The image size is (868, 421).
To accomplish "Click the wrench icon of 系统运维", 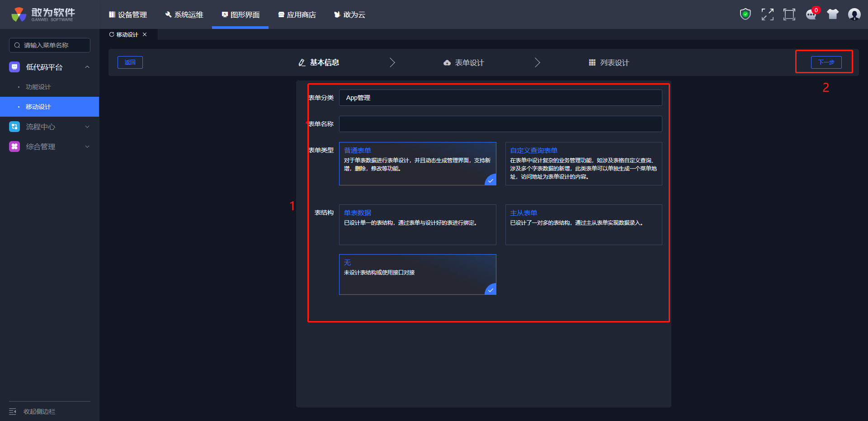I will click(168, 14).
